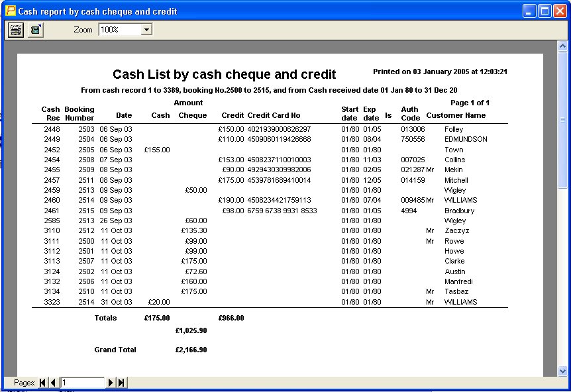Click customer name Folley
Viewport: 571px width, 392px height.
coord(454,129)
